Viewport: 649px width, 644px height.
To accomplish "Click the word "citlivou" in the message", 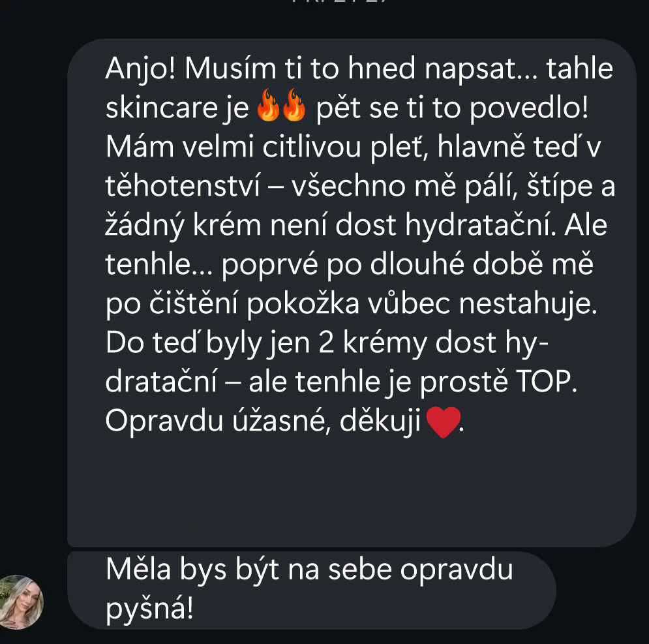I will click(x=311, y=147).
